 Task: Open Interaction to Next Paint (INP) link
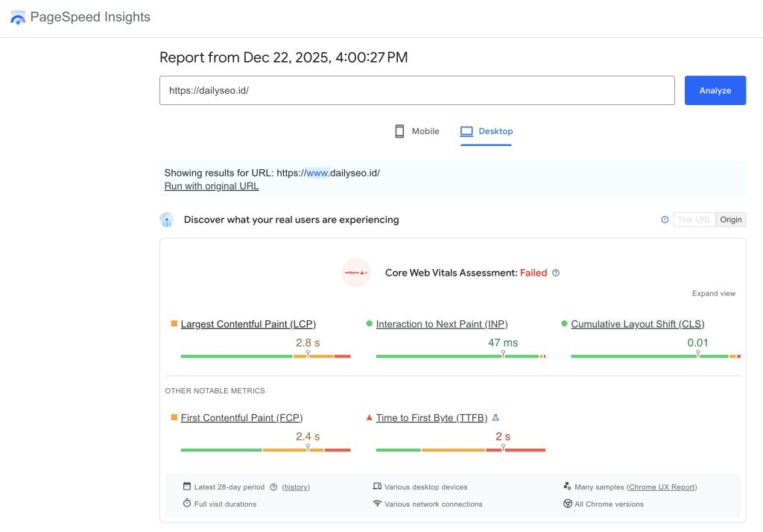pyautogui.click(x=442, y=324)
